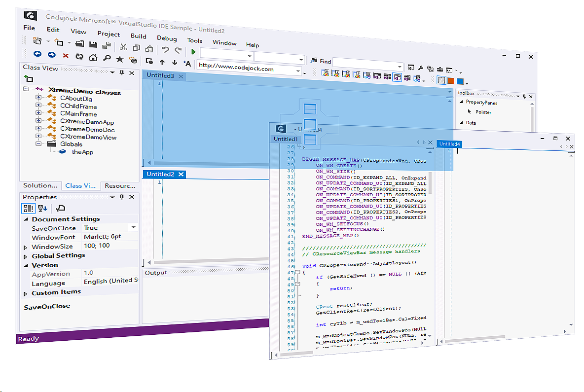Switch to the Resource view tab
This screenshot has height=392, width=584.
click(119, 186)
